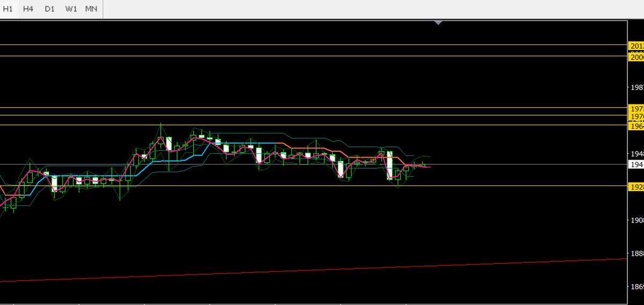Image resolution: width=644 pixels, height=305 pixels.
Task: Select the yellow price label starting 196
Action: pos(636,125)
